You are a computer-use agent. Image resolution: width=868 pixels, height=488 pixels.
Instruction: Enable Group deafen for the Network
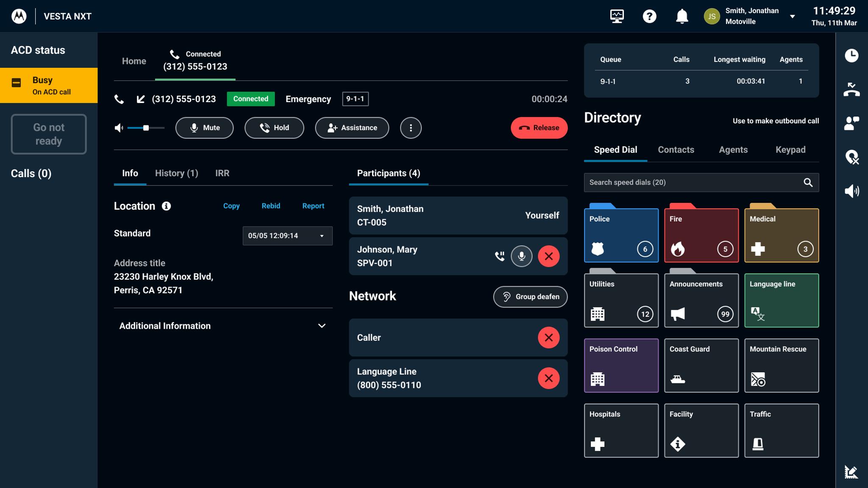coord(530,297)
